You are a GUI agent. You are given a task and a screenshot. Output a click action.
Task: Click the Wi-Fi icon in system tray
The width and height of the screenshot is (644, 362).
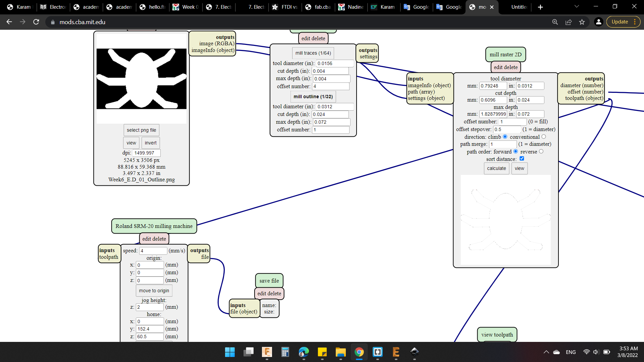tap(586, 352)
